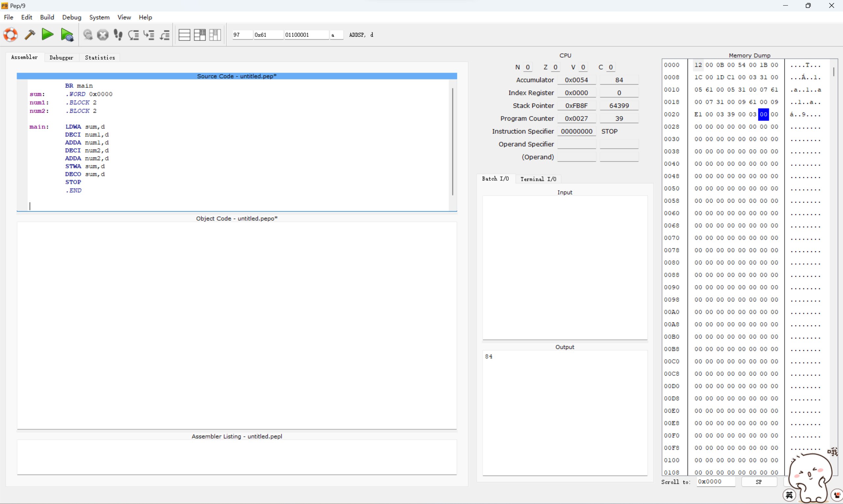Click the step into icon
Screen dimensions: 843x504
[149, 35]
